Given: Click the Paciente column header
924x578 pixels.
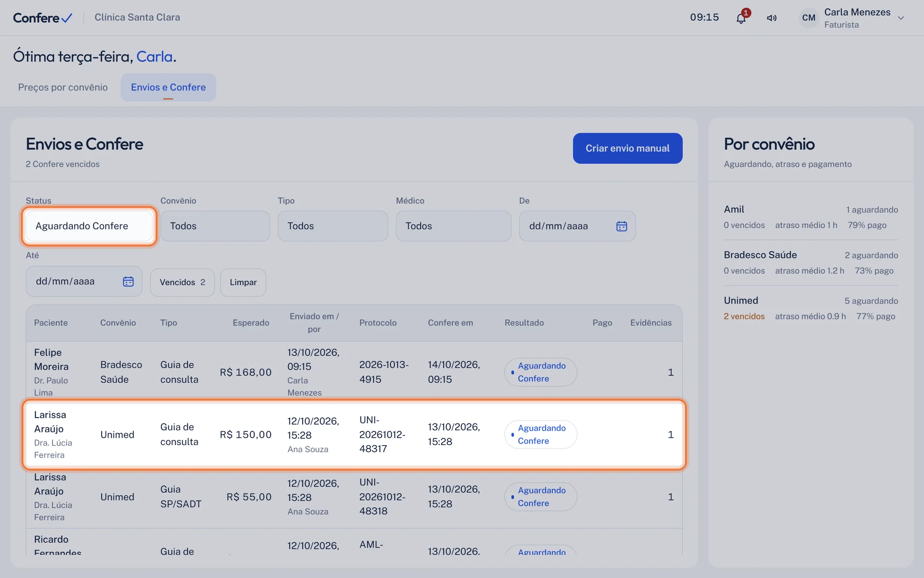Looking at the screenshot, I should click(51, 323).
